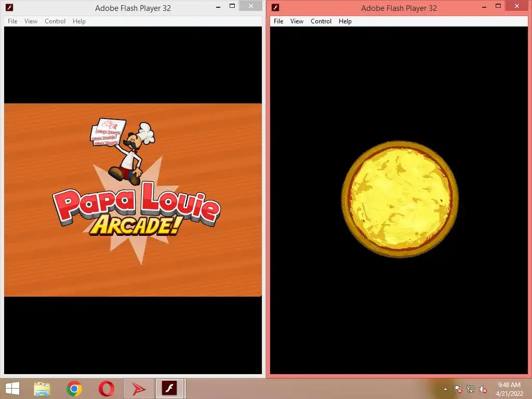This screenshot has width=532, height=399.
Task: Open Control menu in right Flash Player window
Action: [321, 21]
